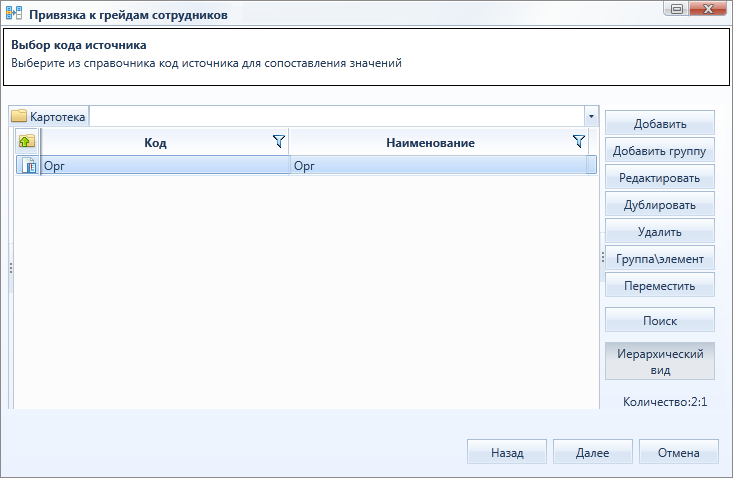This screenshot has height=478, width=733.
Task: Click the green up-folder icon in grid header
Action: coord(27,141)
